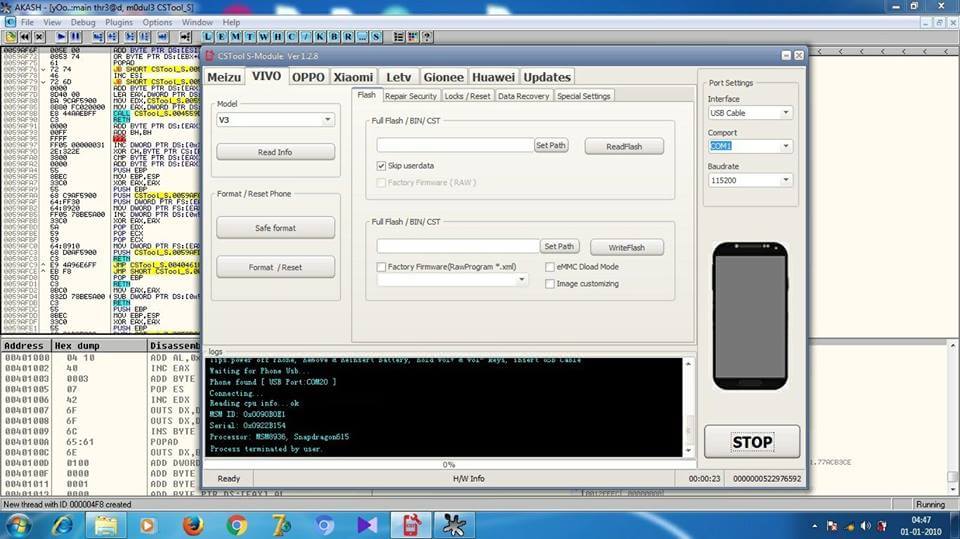Open OllyDbg Plugins menu
Image resolution: width=960 pixels, height=539 pixels.
coord(119,22)
